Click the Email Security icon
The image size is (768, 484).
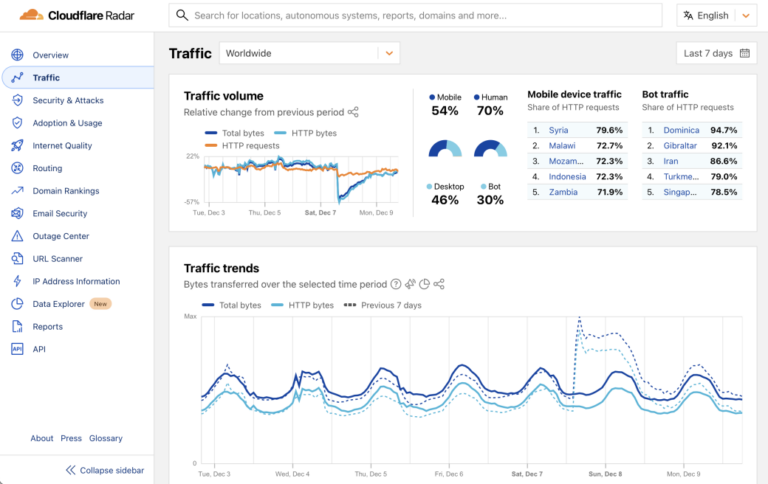[x=17, y=213]
